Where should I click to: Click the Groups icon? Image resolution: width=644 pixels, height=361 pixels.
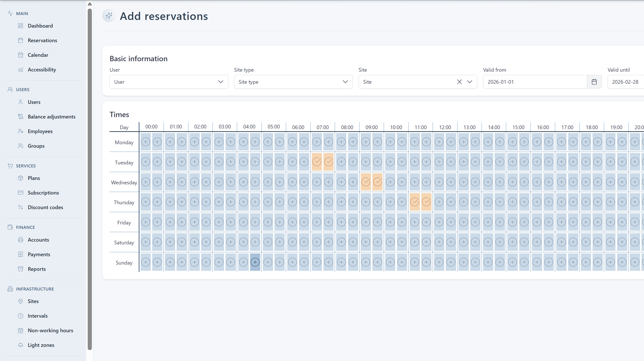20,146
